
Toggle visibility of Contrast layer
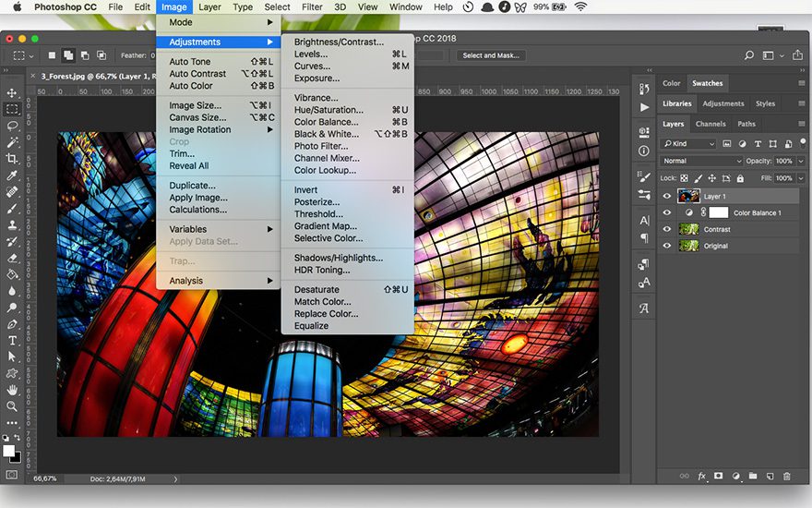coord(667,230)
